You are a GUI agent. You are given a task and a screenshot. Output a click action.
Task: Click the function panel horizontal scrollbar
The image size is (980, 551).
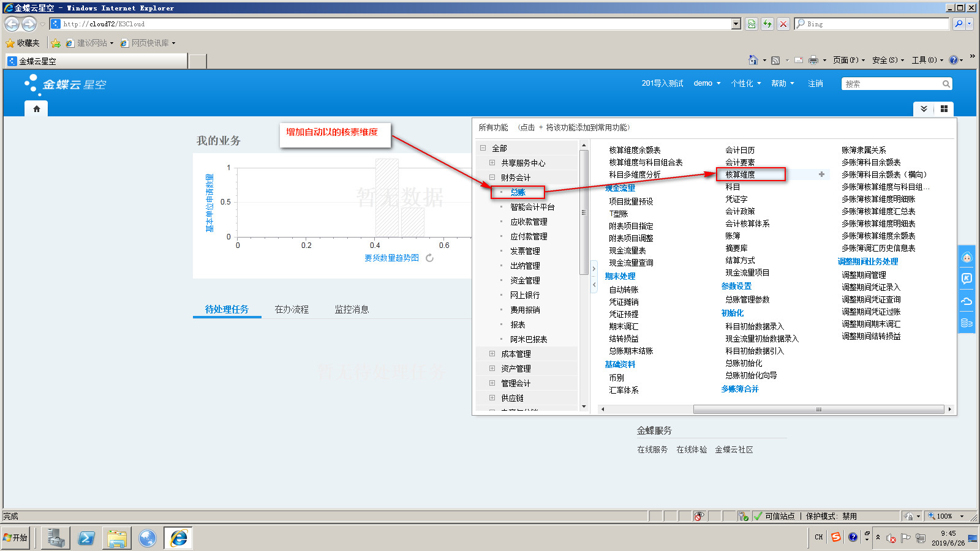coord(818,410)
